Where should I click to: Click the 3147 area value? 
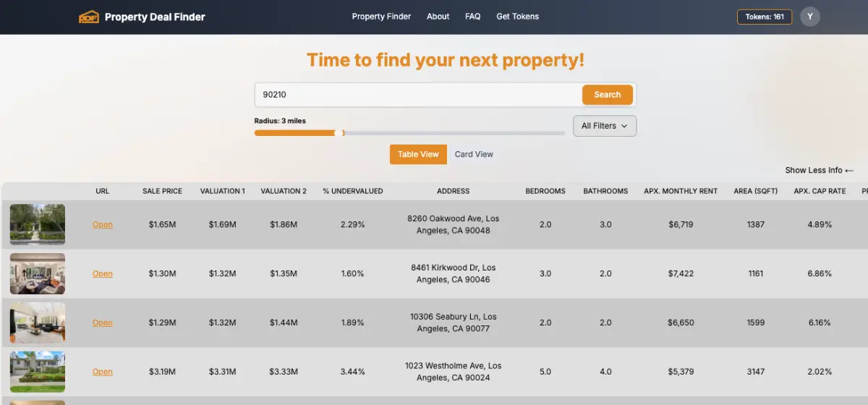[756, 372]
